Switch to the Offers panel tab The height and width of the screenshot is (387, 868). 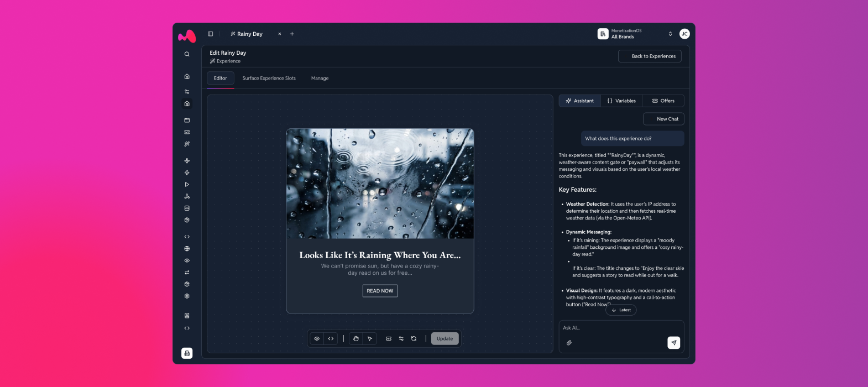(x=663, y=101)
